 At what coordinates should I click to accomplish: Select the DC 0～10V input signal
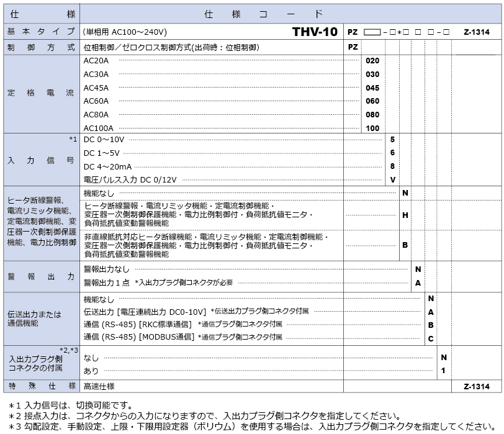104,139
